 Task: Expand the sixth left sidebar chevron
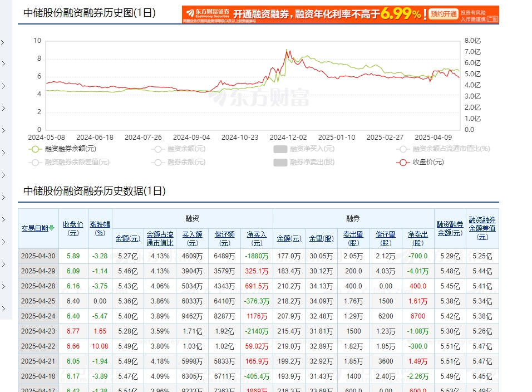tap(3, 153)
